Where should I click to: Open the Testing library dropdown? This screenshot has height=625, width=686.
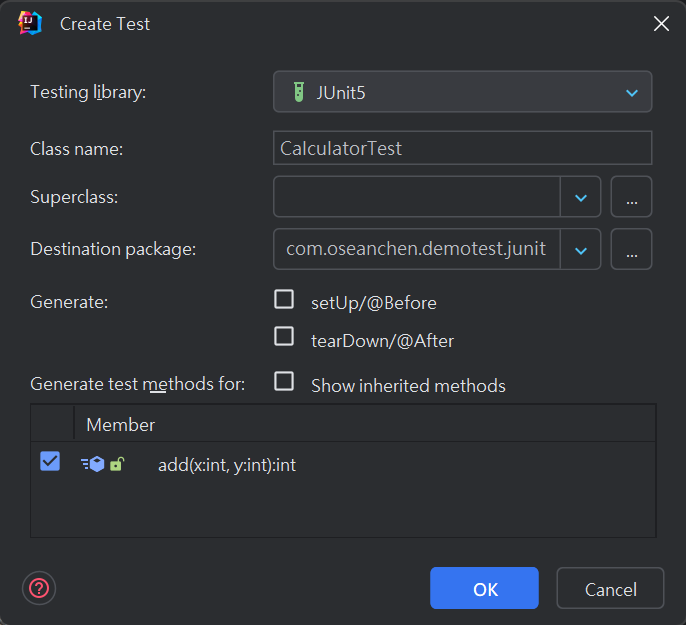[462, 92]
